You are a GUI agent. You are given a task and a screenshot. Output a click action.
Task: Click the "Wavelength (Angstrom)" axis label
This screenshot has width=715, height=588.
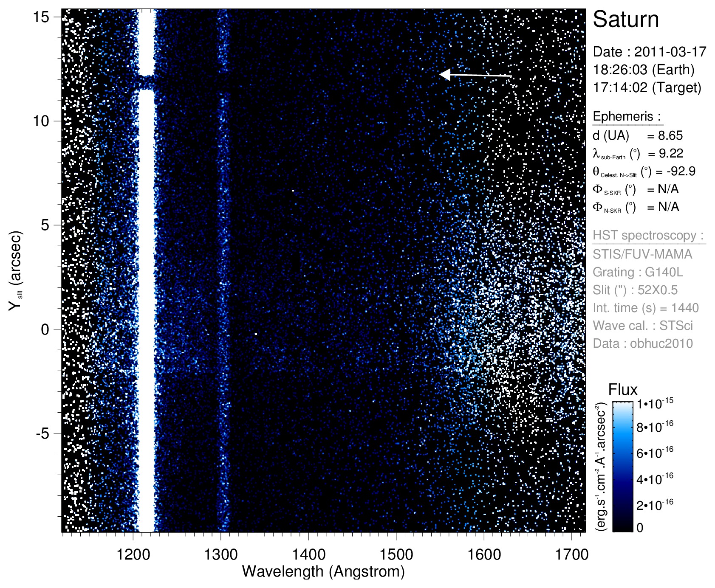(x=323, y=571)
